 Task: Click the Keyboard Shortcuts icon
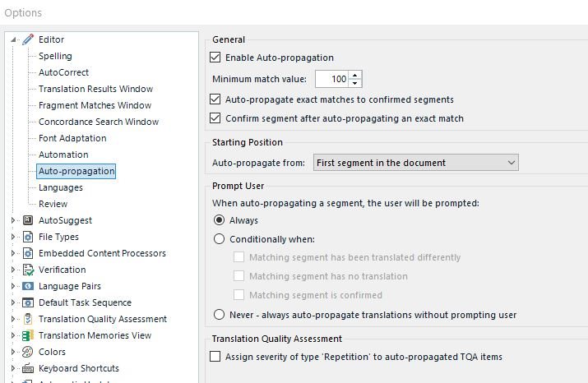(28, 368)
